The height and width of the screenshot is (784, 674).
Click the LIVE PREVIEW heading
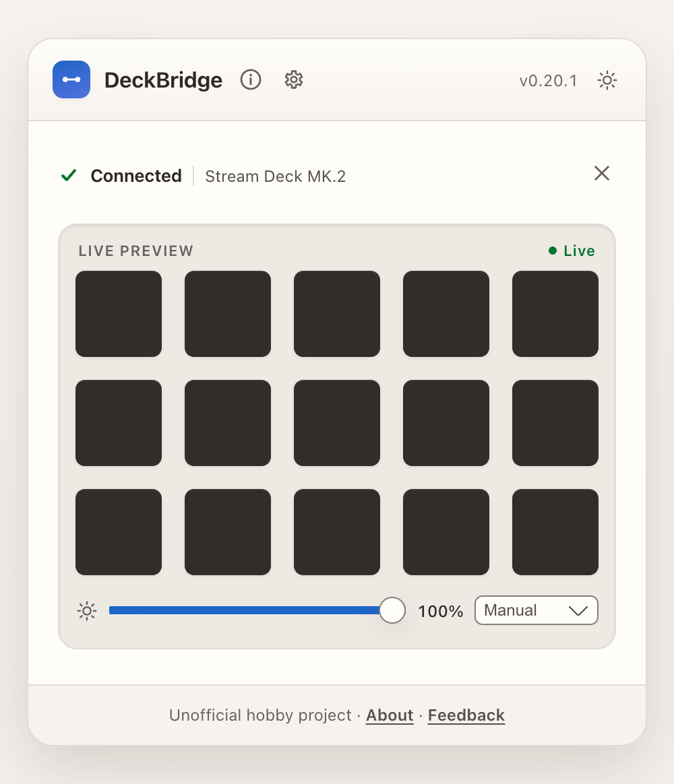135,251
